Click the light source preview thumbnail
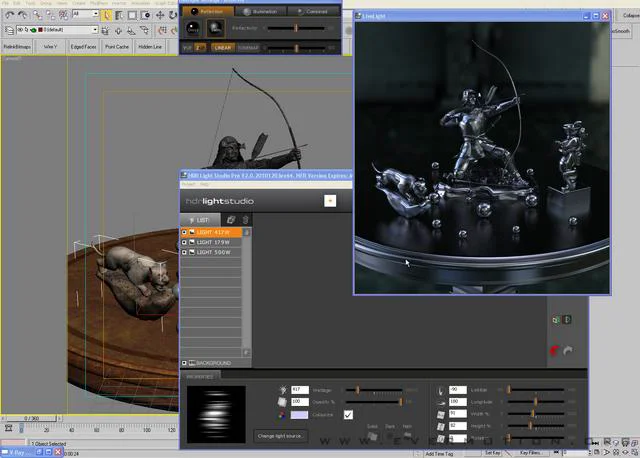 tap(216, 414)
